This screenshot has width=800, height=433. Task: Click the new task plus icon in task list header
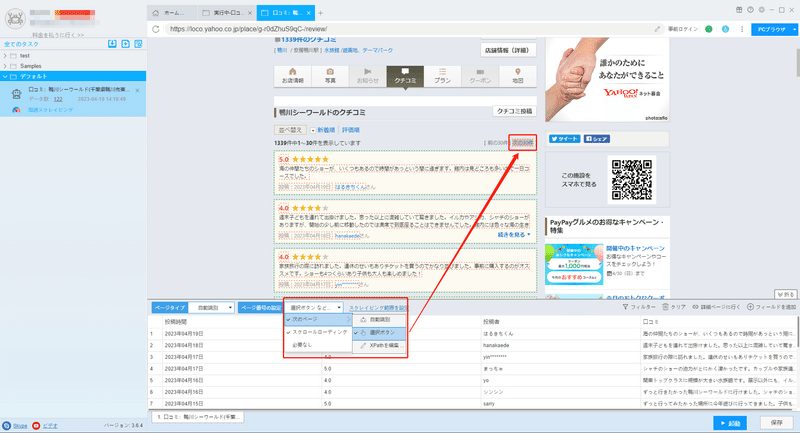coord(126,44)
